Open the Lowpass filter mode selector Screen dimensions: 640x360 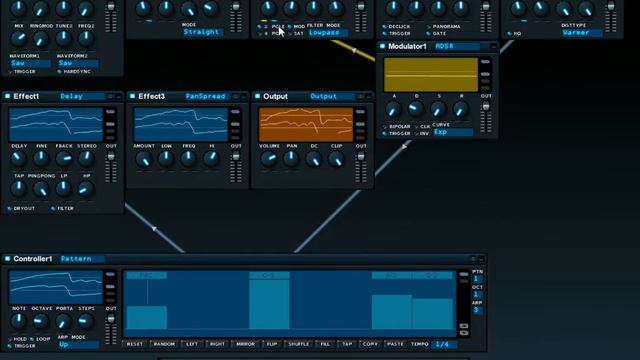pyautogui.click(x=328, y=32)
